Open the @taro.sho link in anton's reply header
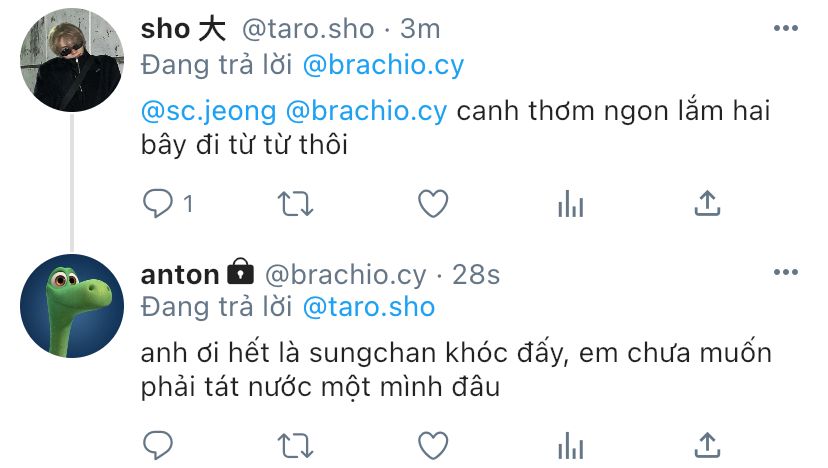The image size is (828, 468). click(x=369, y=307)
